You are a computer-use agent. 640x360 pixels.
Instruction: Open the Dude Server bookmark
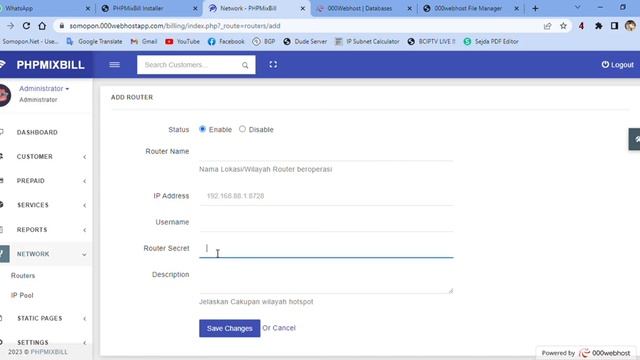[x=305, y=42]
